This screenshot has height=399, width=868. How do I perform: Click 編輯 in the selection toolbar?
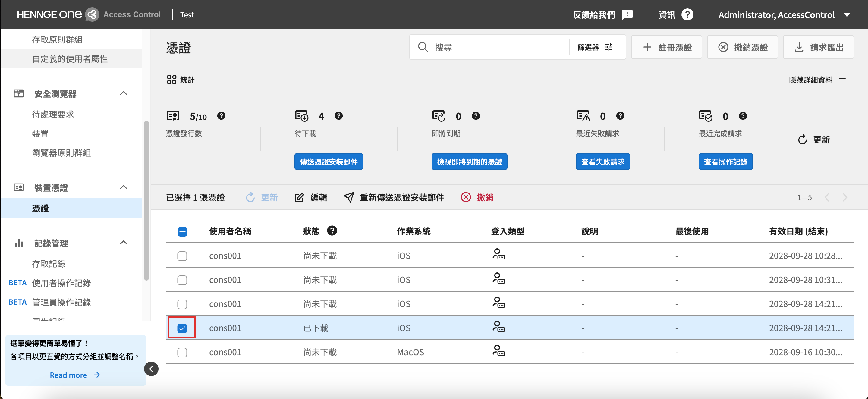pos(311,197)
